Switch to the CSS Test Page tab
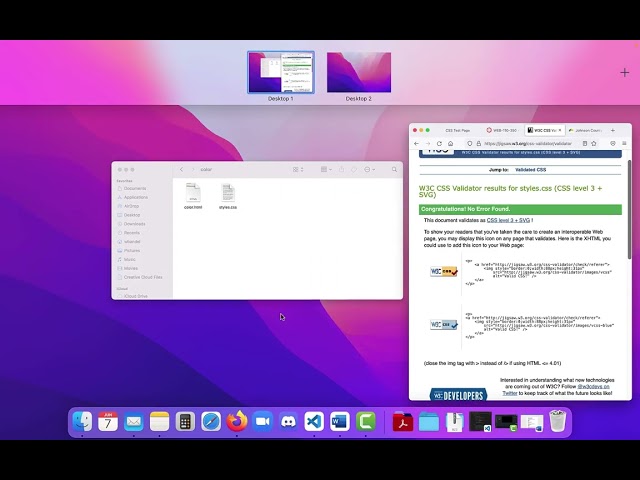Screen dimensions: 640x480 (458, 130)
